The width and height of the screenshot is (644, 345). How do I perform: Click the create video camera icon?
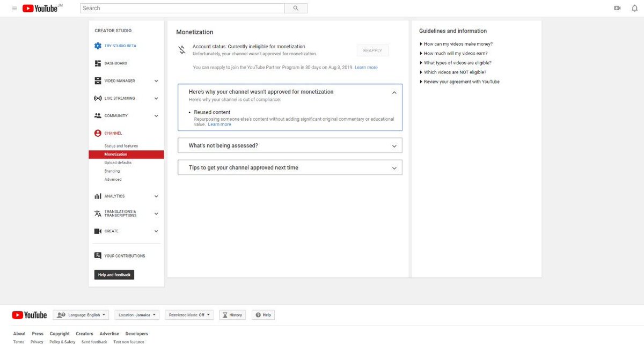tap(617, 8)
